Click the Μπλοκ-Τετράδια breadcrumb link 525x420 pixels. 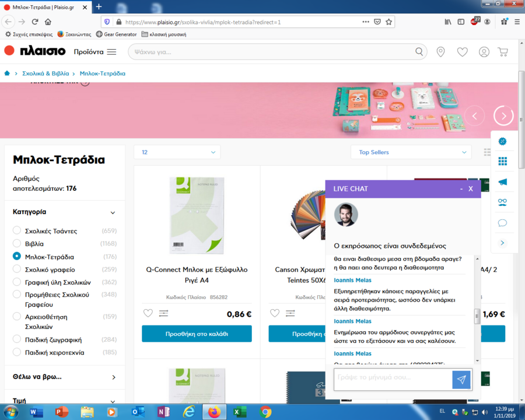[x=103, y=73]
